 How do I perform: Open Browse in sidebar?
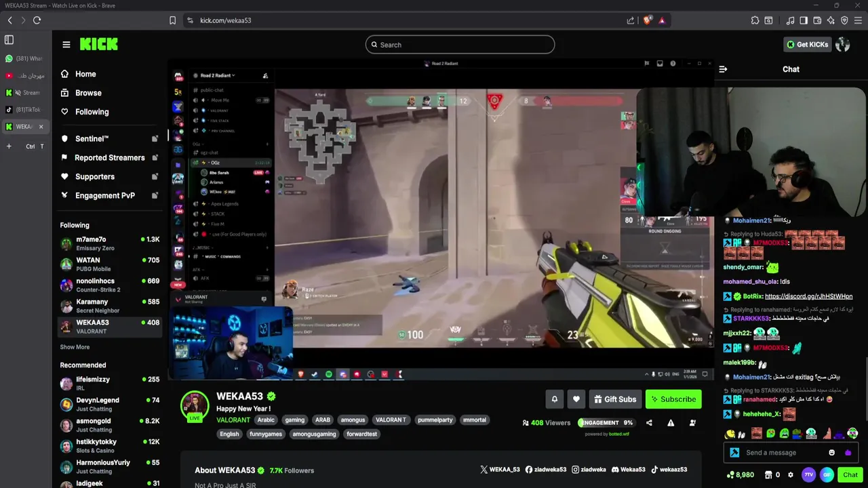(81, 93)
